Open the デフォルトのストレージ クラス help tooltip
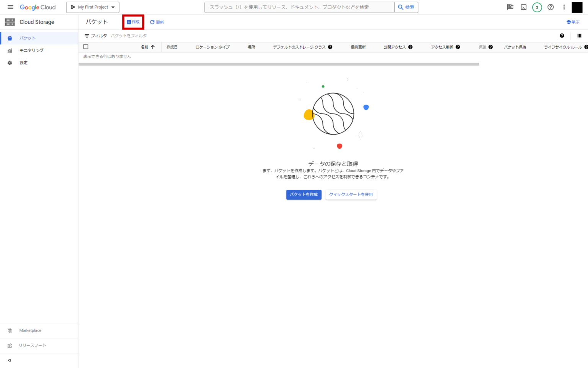Viewport: 588px width, 368px height. tap(330, 46)
